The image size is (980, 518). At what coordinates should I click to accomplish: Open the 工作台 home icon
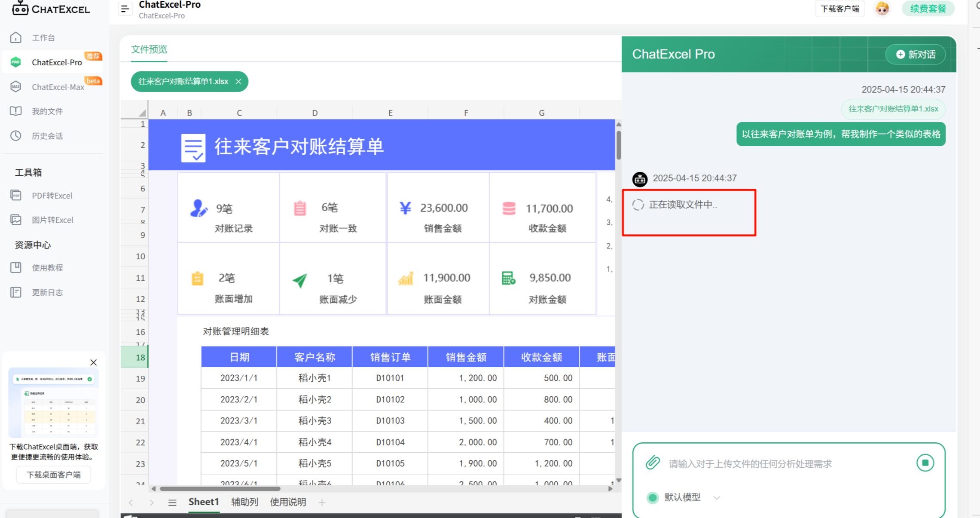point(16,37)
